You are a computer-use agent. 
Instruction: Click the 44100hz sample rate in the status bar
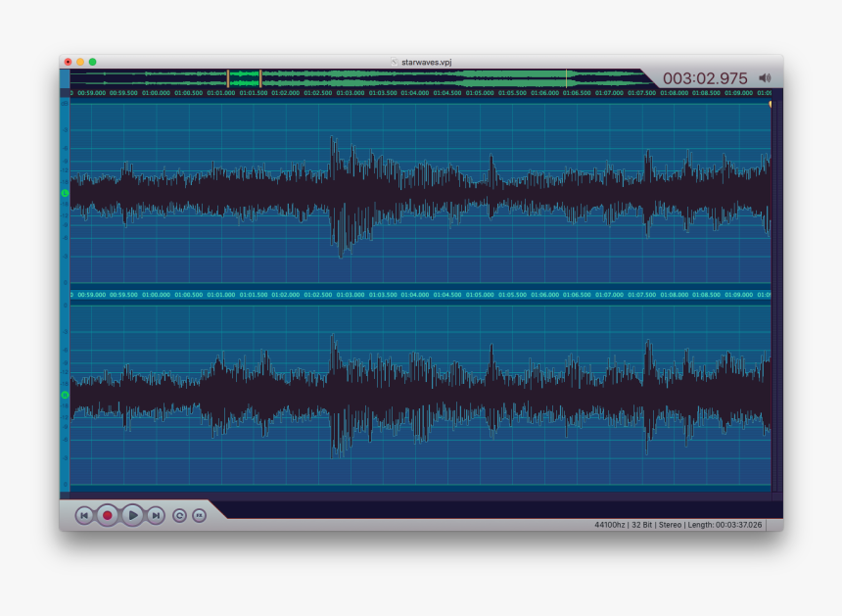click(x=610, y=525)
